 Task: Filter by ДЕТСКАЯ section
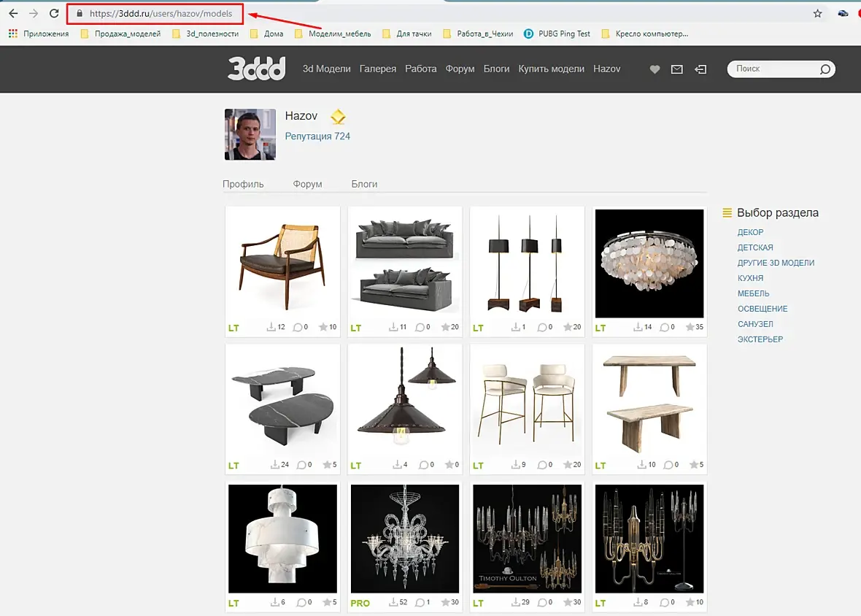click(755, 247)
